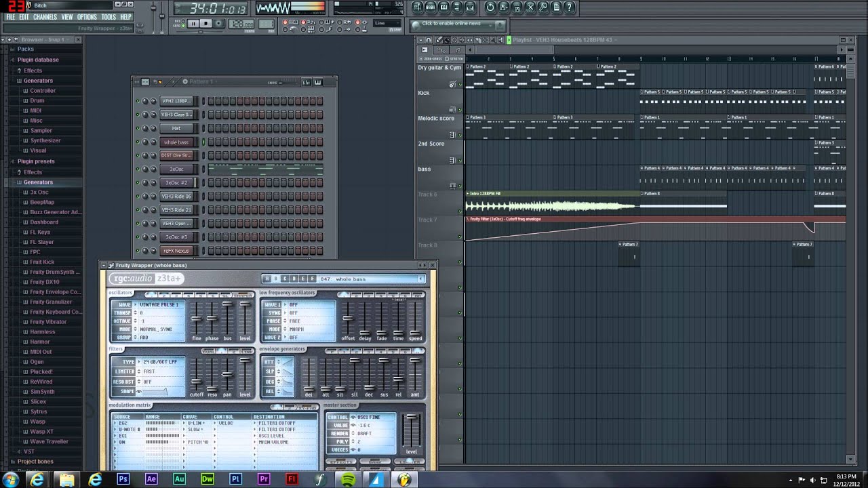Select the DIST Dire Str channel button
The image size is (868, 488).
pyautogui.click(x=176, y=155)
